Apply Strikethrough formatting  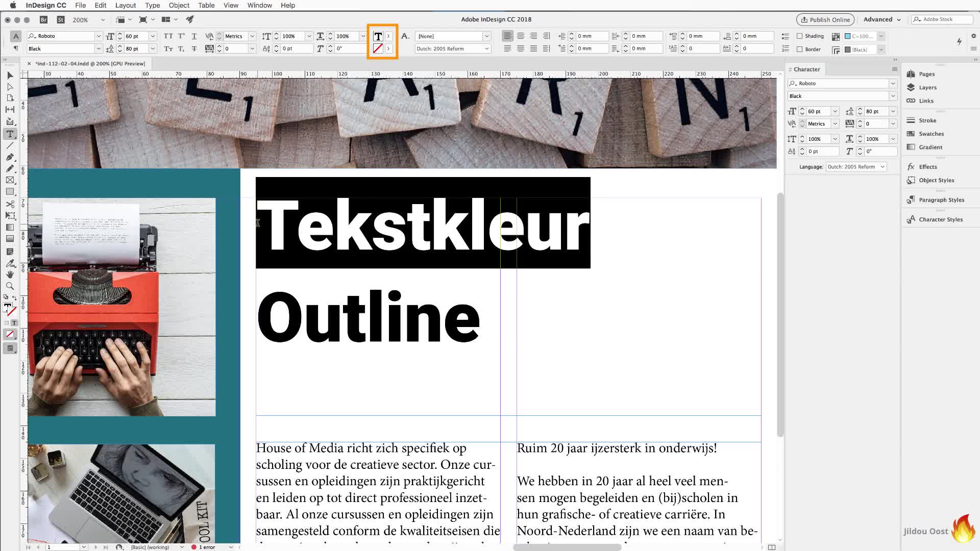[194, 48]
